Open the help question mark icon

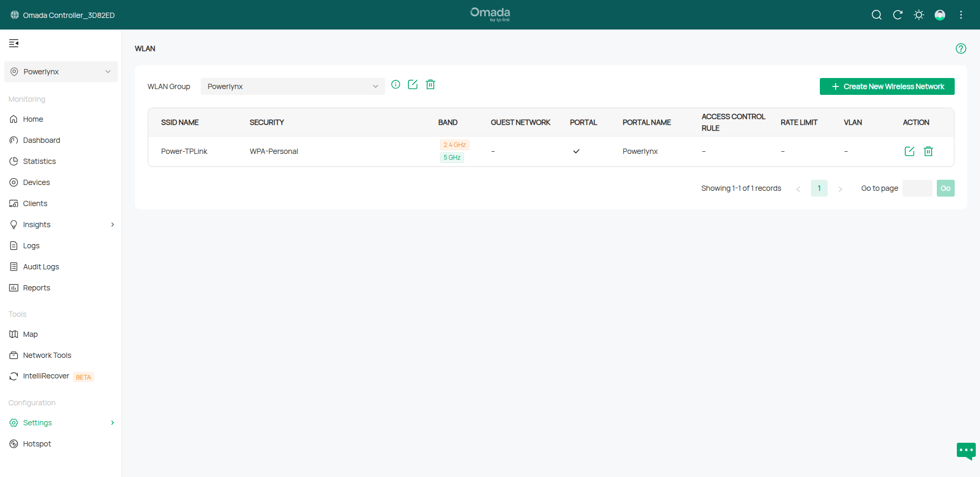961,48
